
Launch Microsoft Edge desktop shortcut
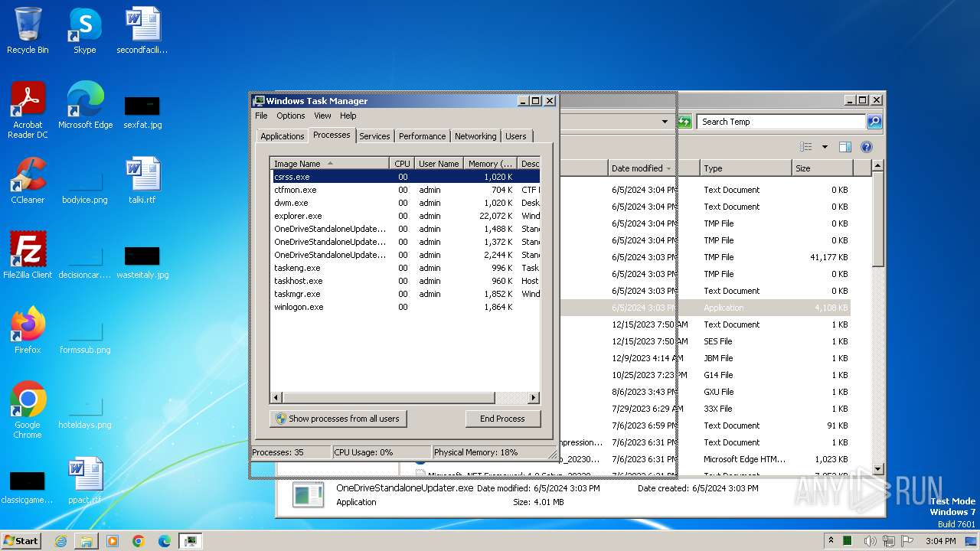coord(85,106)
